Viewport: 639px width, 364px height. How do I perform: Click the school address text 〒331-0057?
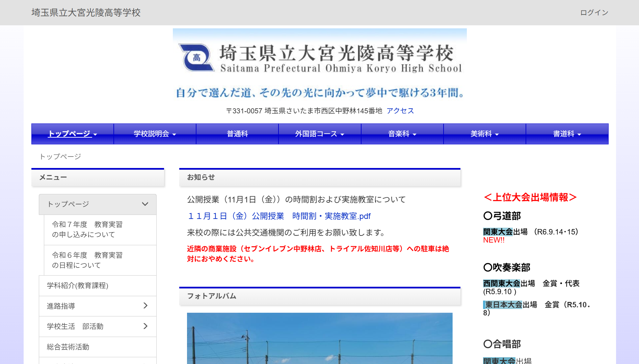[x=304, y=111]
